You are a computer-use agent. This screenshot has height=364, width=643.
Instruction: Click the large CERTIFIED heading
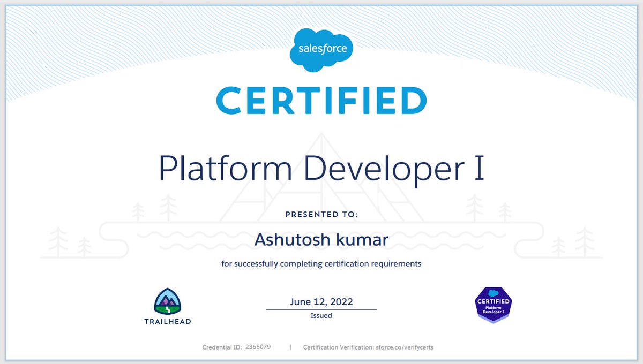322,102
